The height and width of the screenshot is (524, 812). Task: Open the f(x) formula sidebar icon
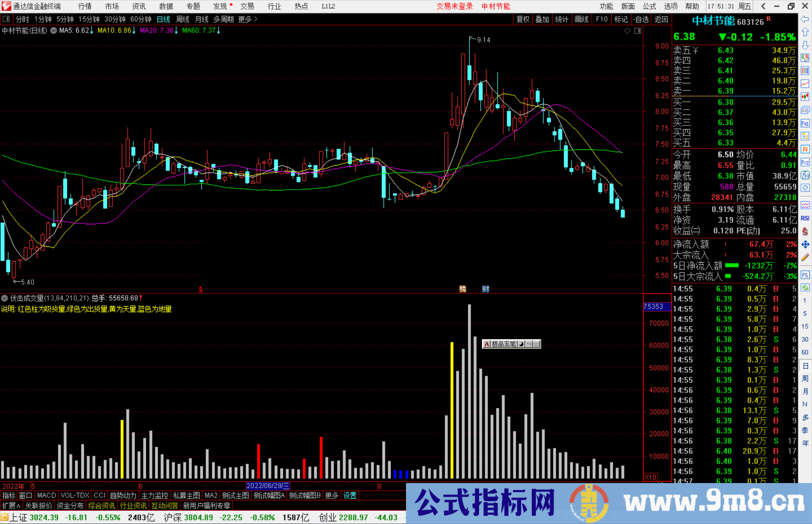[x=805, y=175]
